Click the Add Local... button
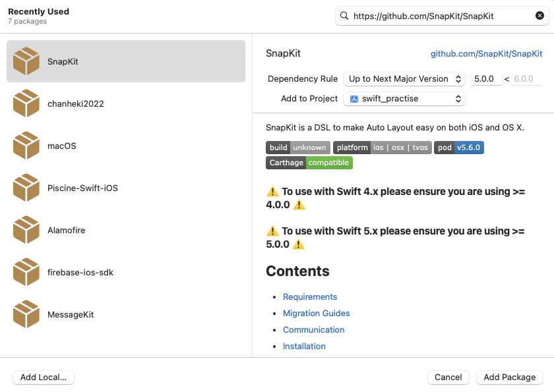The height and width of the screenshot is (392, 554). tap(44, 378)
